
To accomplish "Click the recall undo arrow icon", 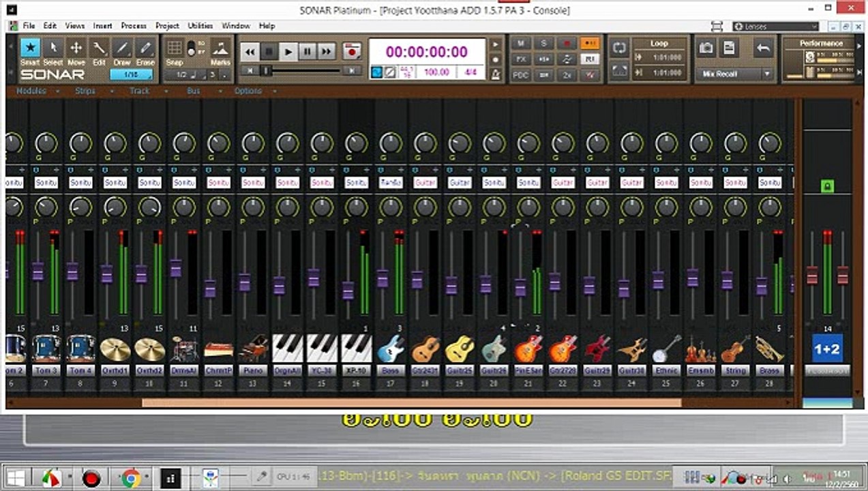I will [x=764, y=48].
